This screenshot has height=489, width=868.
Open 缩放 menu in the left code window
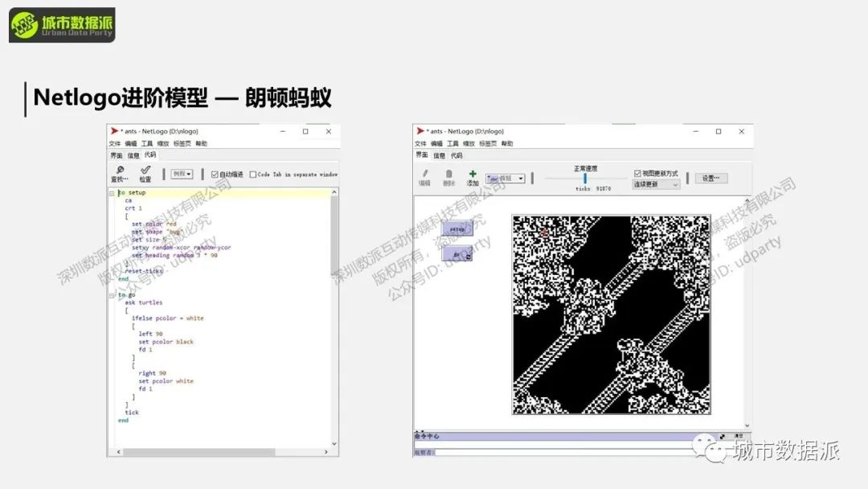(x=162, y=143)
